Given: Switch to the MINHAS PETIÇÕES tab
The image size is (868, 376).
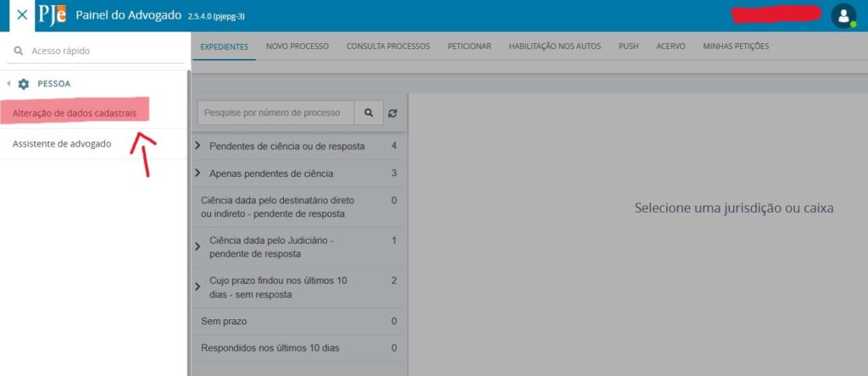Looking at the screenshot, I should coord(736,47).
